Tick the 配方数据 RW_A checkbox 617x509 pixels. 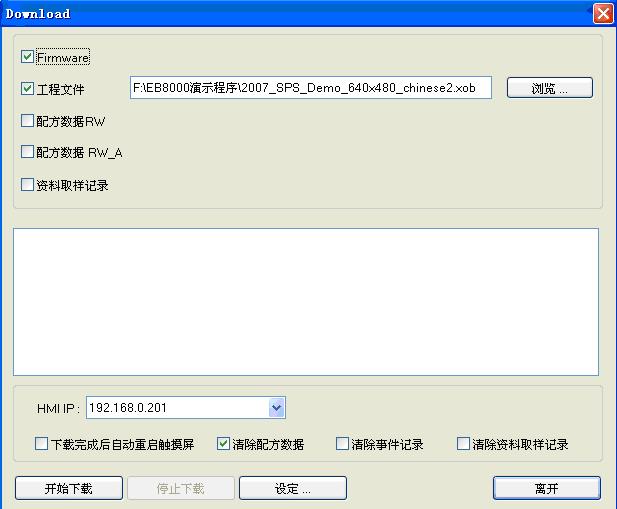pos(28,153)
